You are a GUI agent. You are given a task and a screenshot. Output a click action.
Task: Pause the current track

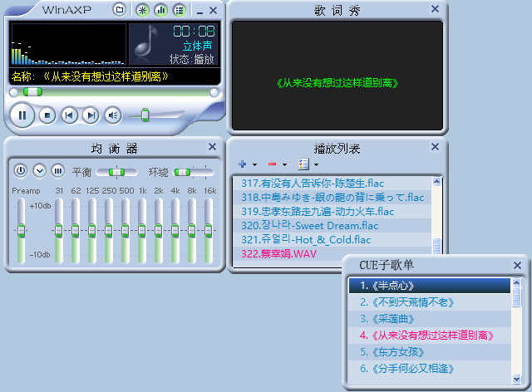pos(22,115)
